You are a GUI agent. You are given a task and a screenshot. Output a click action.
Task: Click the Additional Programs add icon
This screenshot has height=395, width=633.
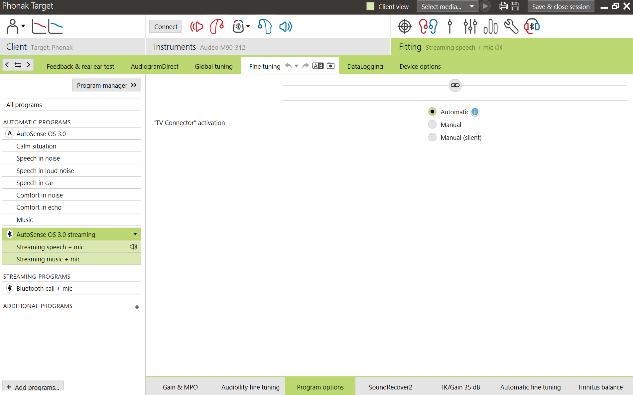click(x=137, y=307)
